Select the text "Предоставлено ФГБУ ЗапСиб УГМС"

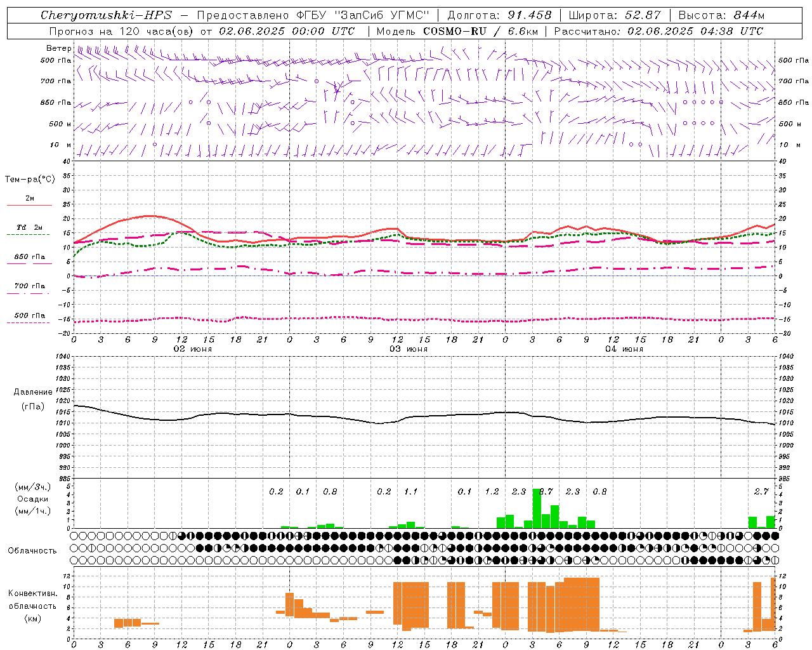tap(313, 15)
